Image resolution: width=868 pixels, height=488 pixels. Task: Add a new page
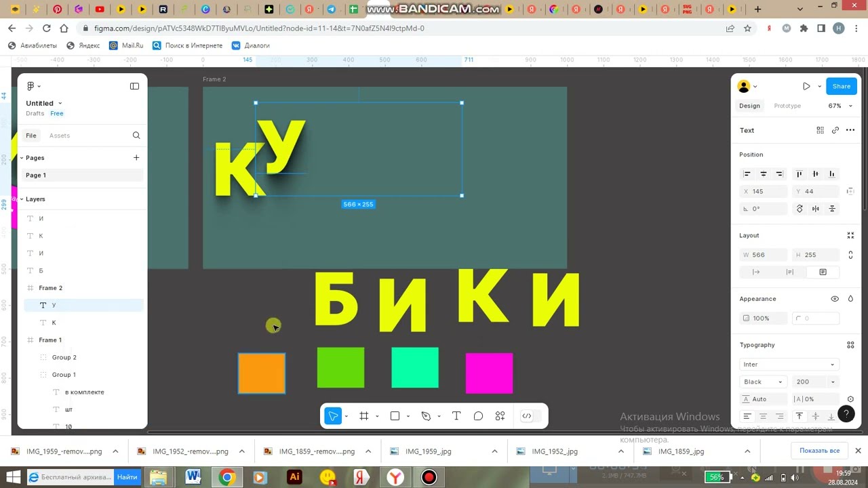tap(136, 158)
